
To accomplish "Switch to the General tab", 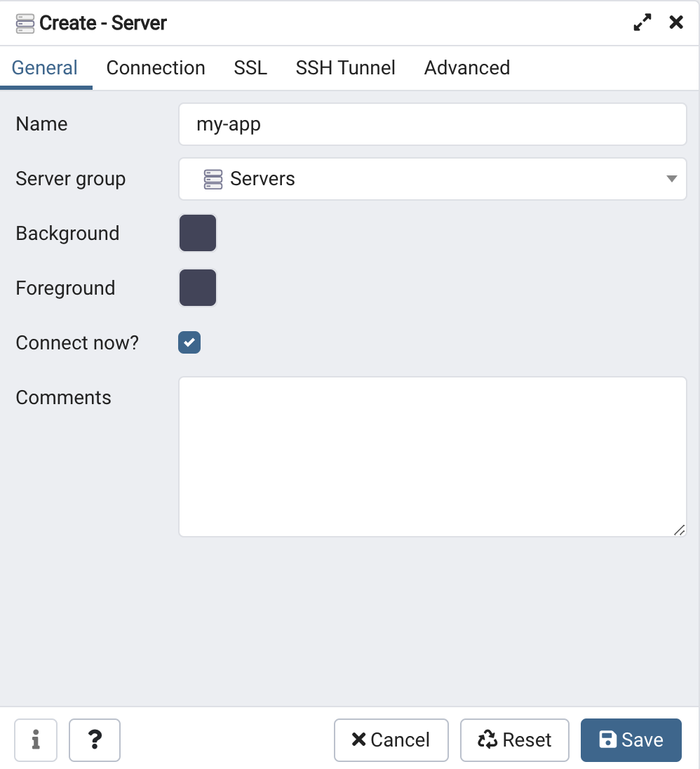I will point(45,67).
